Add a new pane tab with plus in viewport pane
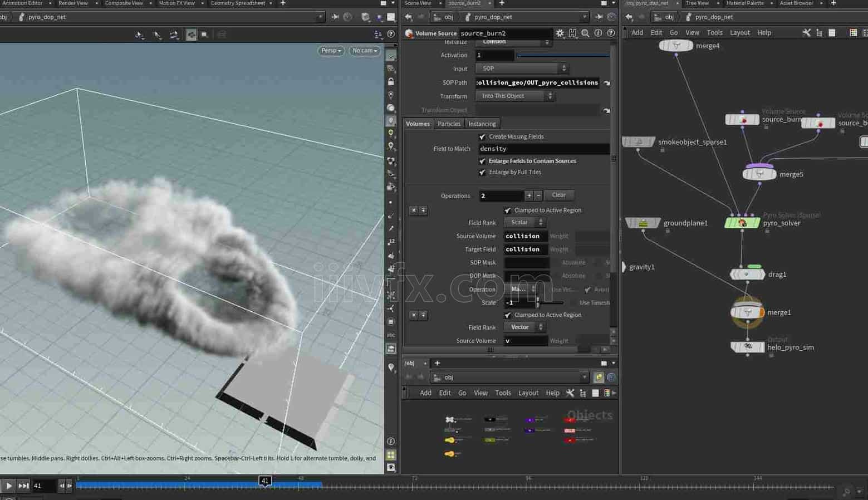 point(283,3)
